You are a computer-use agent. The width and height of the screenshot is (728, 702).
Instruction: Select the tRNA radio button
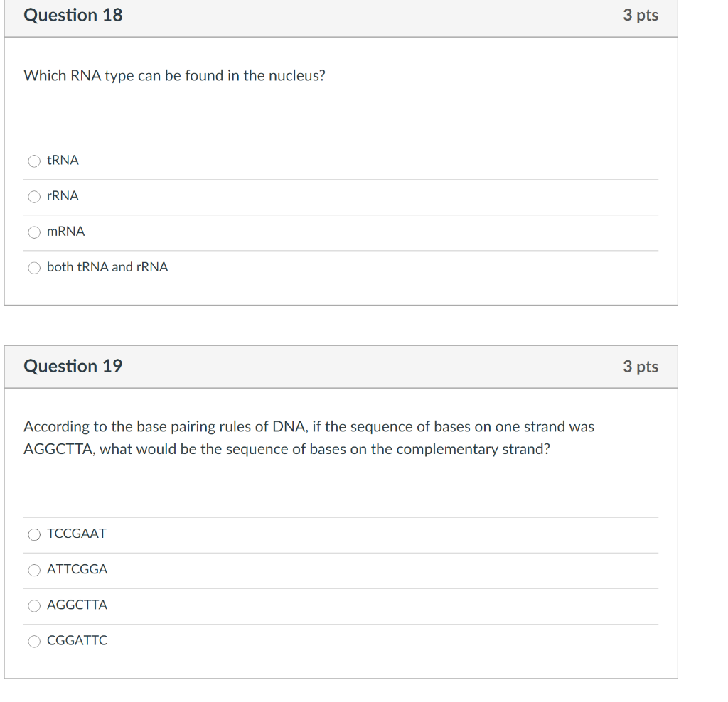(34, 161)
